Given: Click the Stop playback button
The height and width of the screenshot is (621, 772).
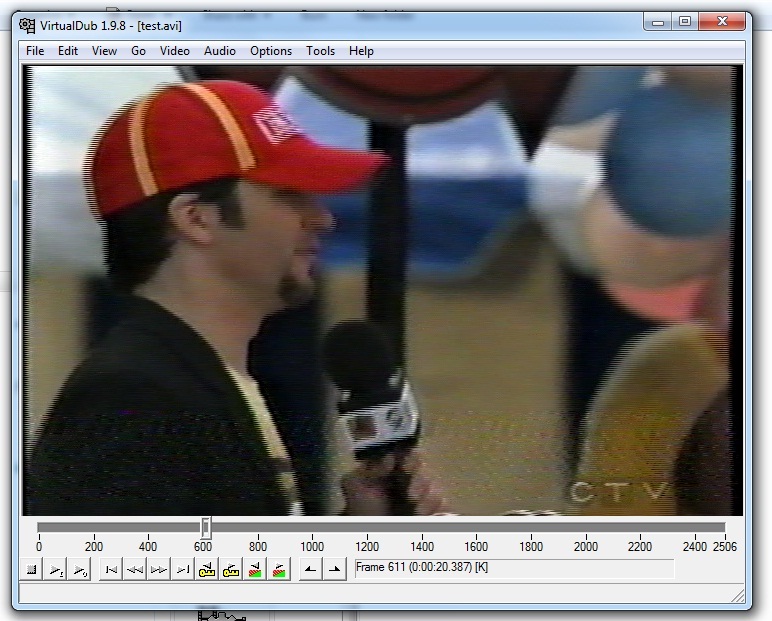Looking at the screenshot, I should pyautogui.click(x=32, y=569).
